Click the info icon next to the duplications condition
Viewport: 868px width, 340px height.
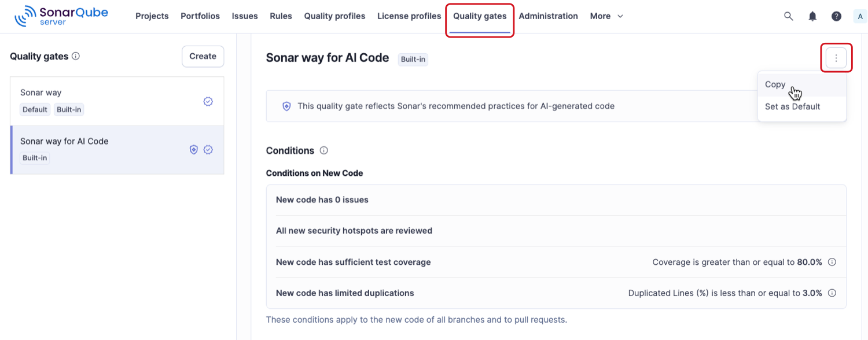(x=832, y=293)
